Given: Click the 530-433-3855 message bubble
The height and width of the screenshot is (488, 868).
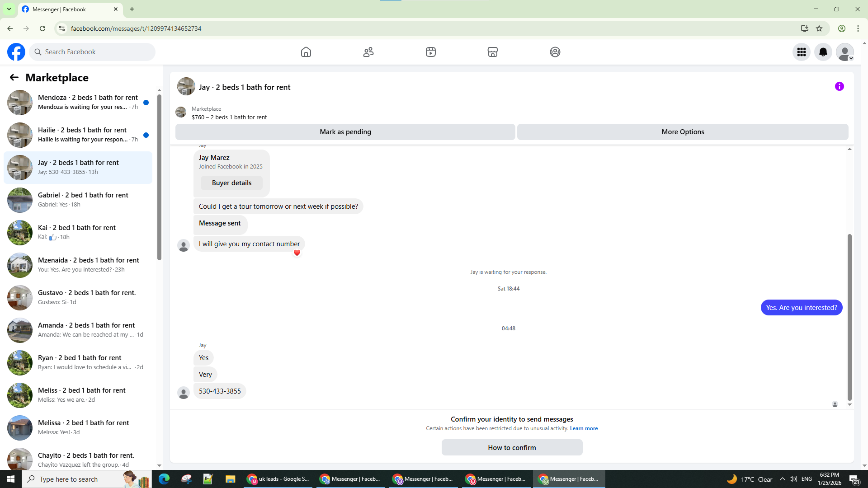Looking at the screenshot, I should tap(220, 391).
